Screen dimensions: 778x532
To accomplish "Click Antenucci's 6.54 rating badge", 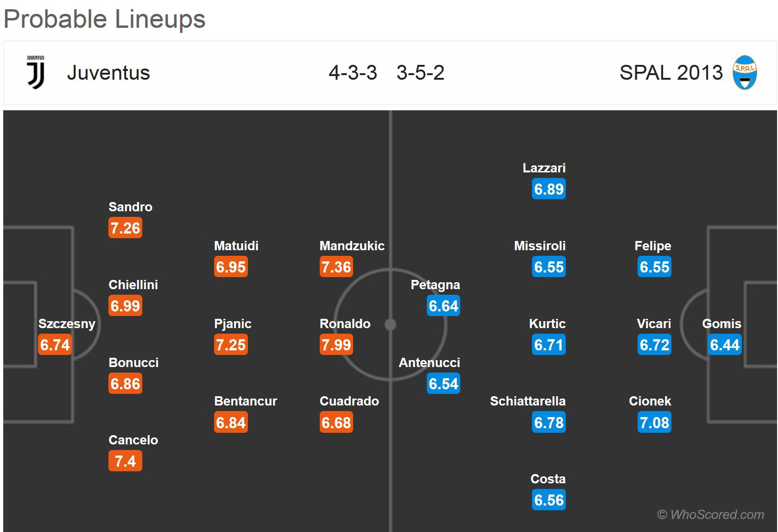I will pyautogui.click(x=443, y=384).
